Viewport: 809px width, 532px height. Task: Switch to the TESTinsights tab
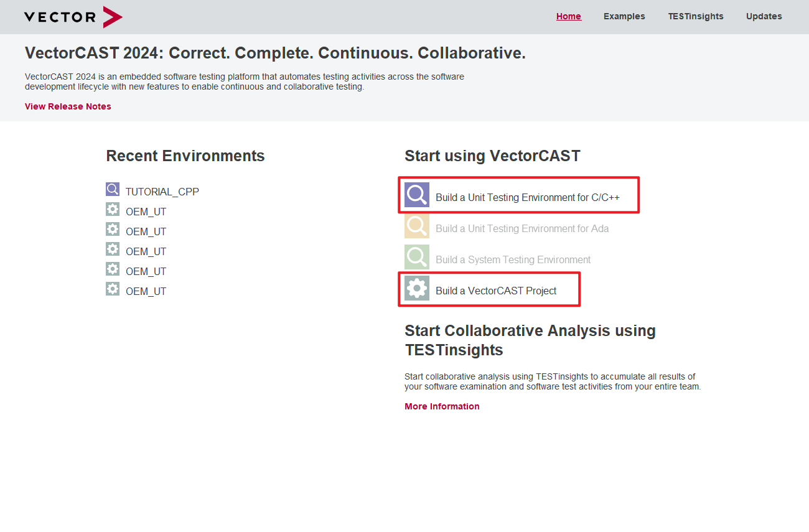pyautogui.click(x=696, y=17)
